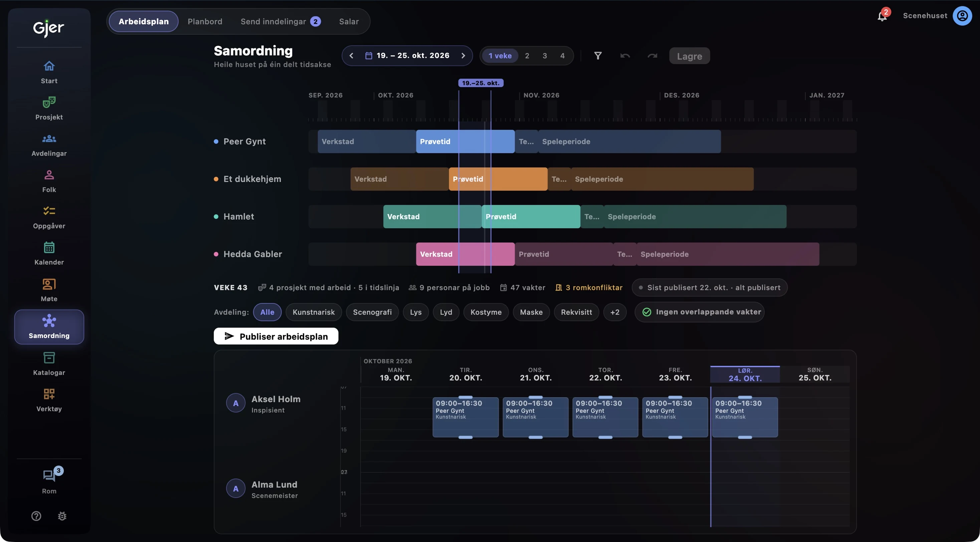Screen dimensions: 980x542
Task: Click the Lagre button
Action: pyautogui.click(x=690, y=56)
